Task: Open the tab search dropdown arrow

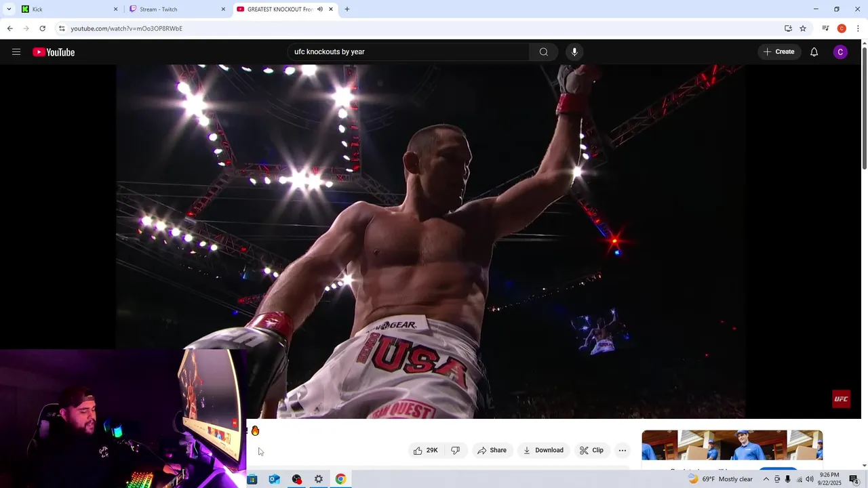Action: coord(9,9)
